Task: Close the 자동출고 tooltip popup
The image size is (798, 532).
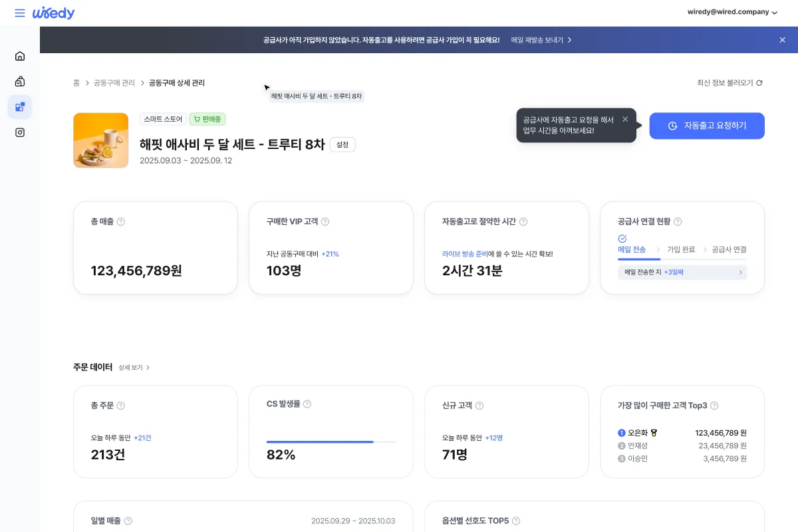Action: 625,119
